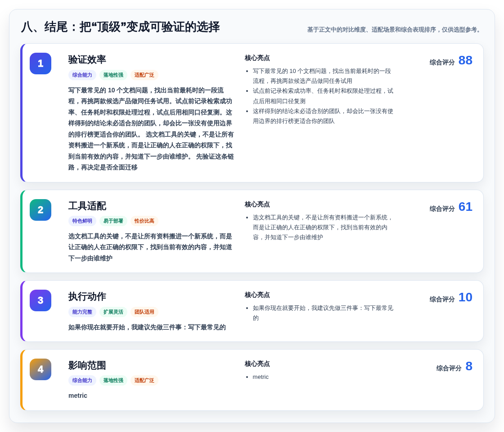The width and height of the screenshot is (504, 432).
Task: Click bullet 选文档工具的关键 in 工具适配 highlights
Action: point(323,227)
